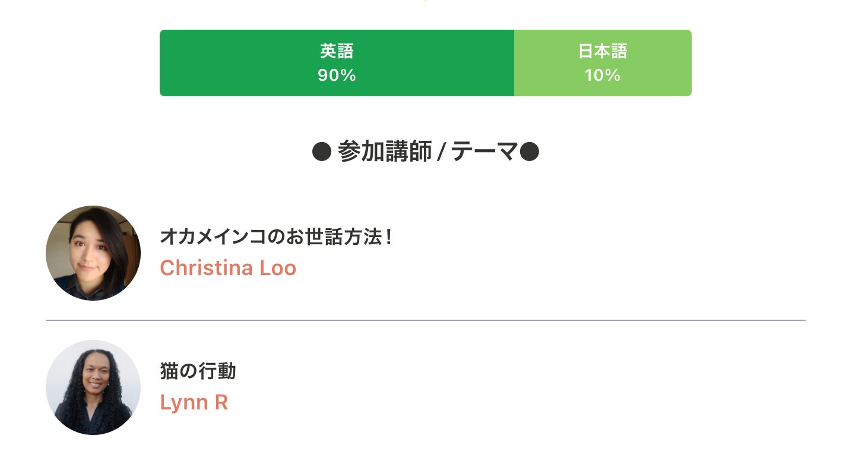Open Christina Loo's profile photo
This screenshot has height=454, width=868.
tap(93, 253)
